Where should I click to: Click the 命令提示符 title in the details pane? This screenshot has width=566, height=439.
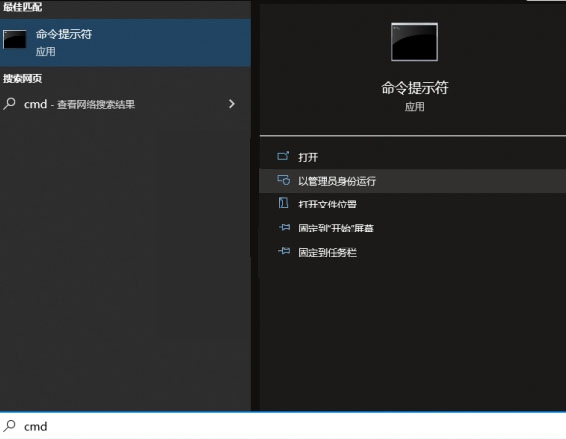click(x=414, y=88)
